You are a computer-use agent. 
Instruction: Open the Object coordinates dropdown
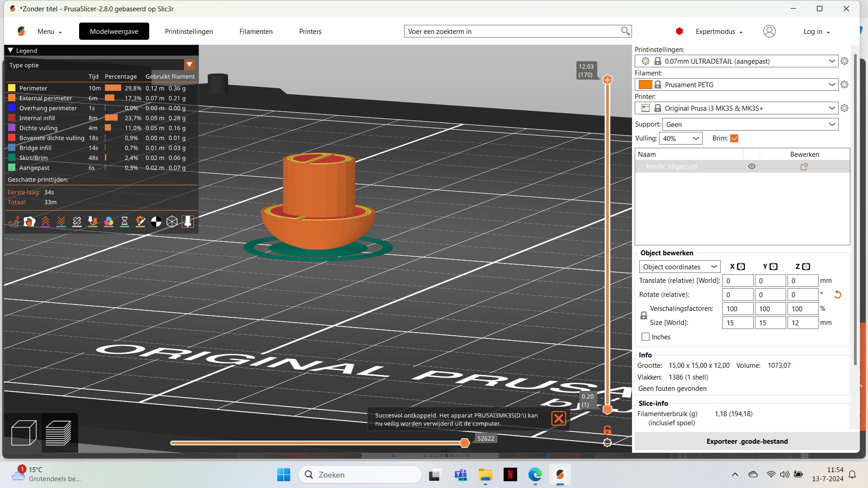pyautogui.click(x=679, y=267)
